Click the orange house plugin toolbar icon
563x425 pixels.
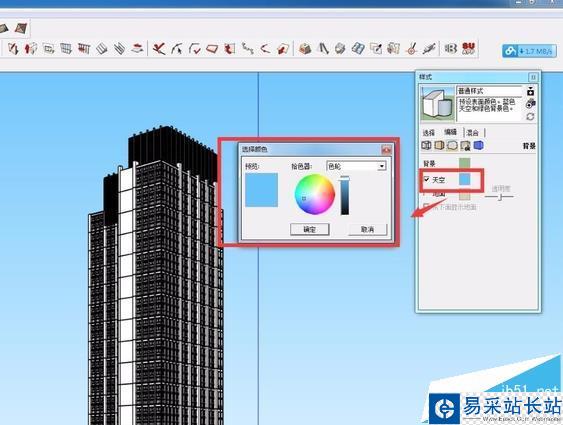(x=305, y=48)
